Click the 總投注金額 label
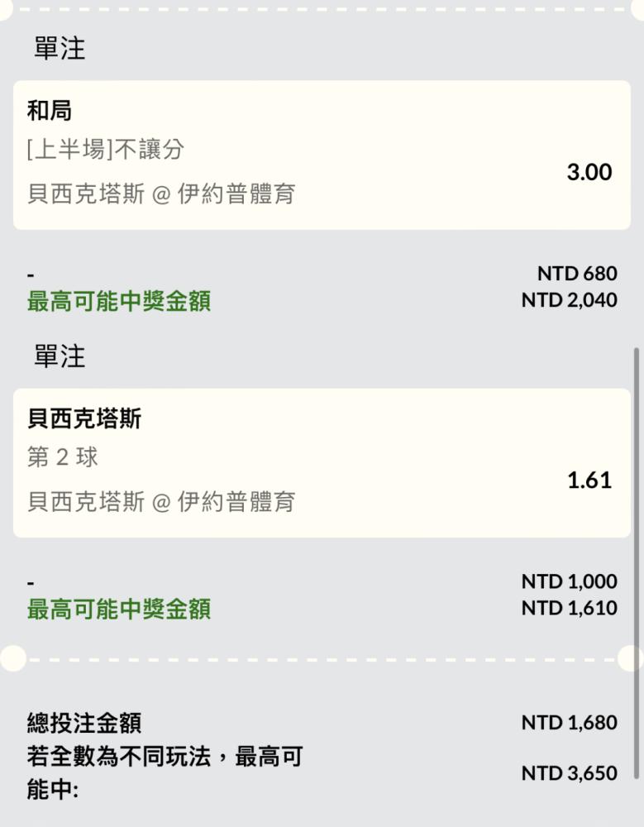 [84, 723]
